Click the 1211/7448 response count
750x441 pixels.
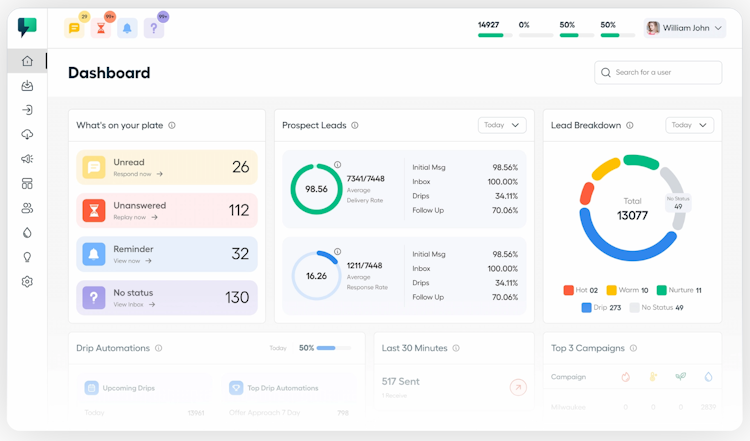coord(364,265)
